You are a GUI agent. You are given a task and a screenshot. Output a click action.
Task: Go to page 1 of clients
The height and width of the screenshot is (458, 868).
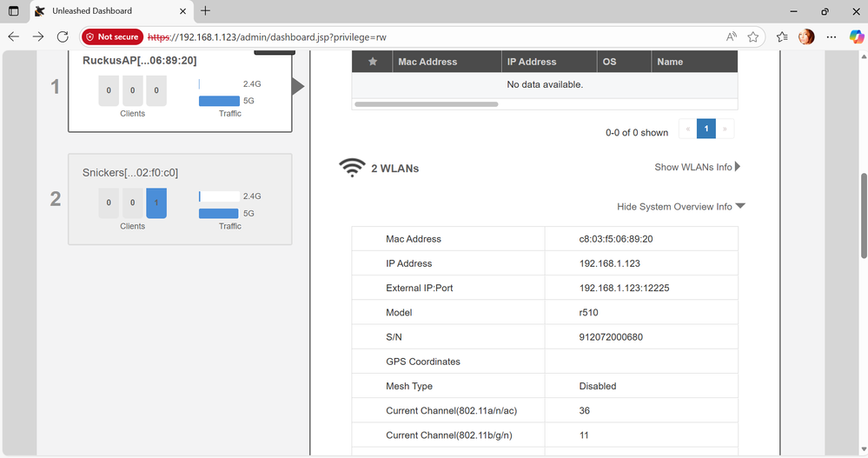tap(706, 129)
